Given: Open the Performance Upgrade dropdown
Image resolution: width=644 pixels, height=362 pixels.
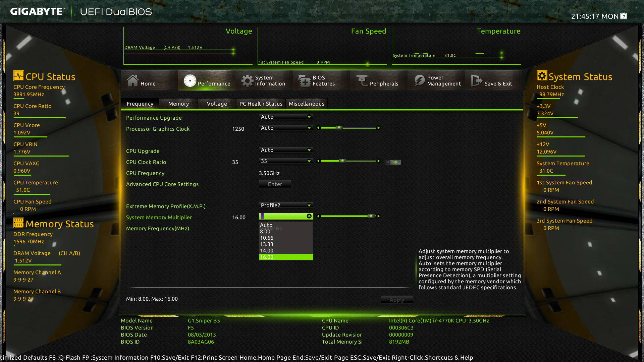Looking at the screenshot, I should pyautogui.click(x=286, y=117).
